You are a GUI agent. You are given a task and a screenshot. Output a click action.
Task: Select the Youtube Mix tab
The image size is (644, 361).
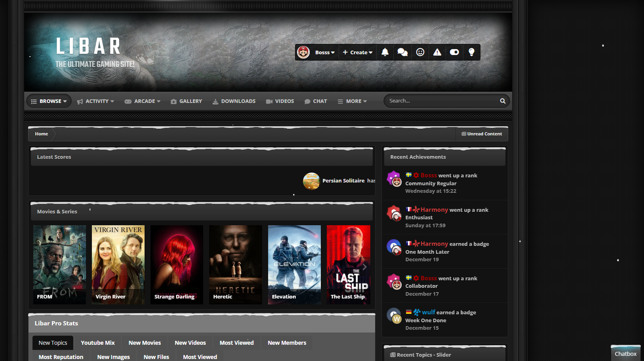click(98, 343)
